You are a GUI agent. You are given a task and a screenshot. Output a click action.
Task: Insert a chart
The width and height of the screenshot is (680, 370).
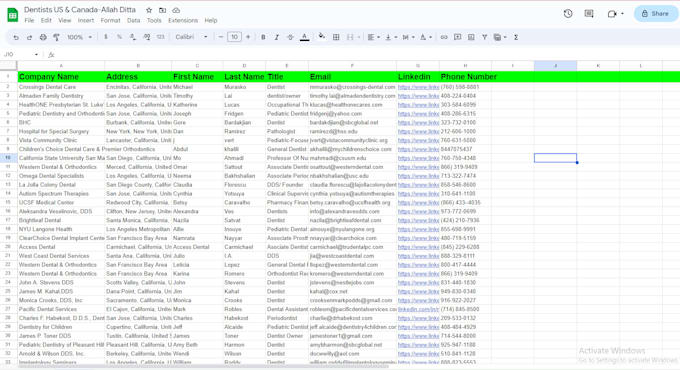click(x=471, y=37)
